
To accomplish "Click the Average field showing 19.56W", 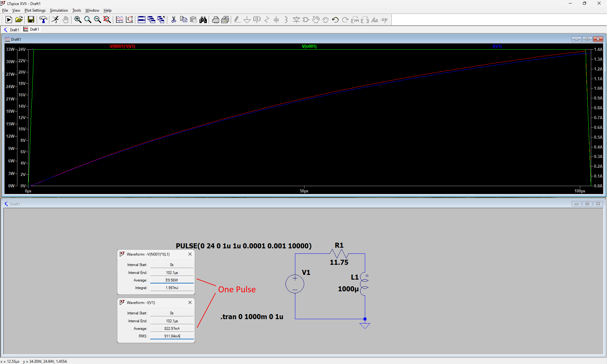I will pyautogui.click(x=172, y=280).
